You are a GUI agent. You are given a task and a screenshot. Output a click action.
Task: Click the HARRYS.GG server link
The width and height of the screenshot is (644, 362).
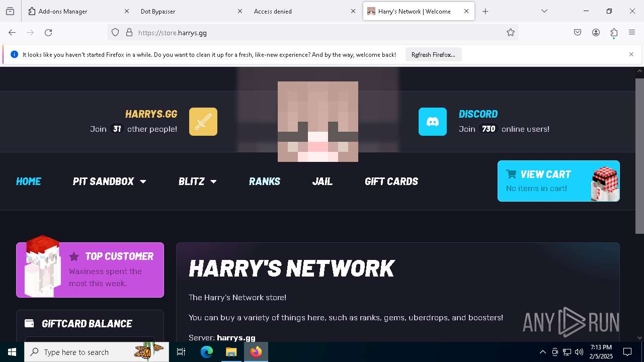151,114
